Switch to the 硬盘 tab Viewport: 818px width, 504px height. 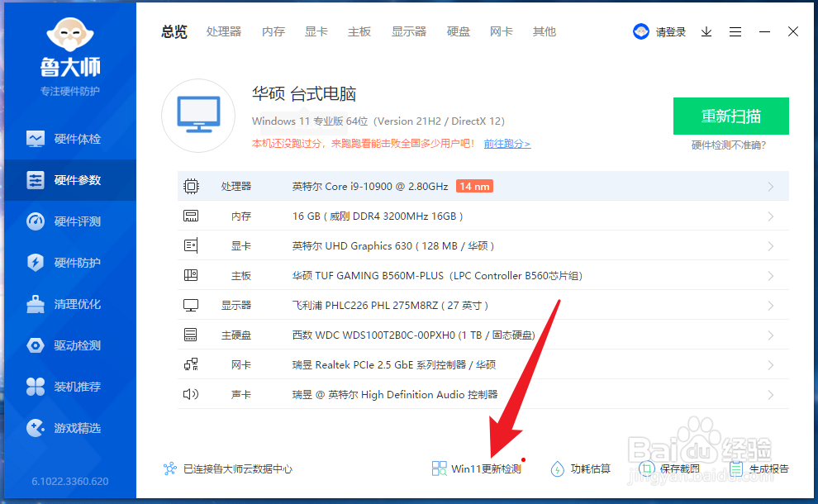point(459,32)
